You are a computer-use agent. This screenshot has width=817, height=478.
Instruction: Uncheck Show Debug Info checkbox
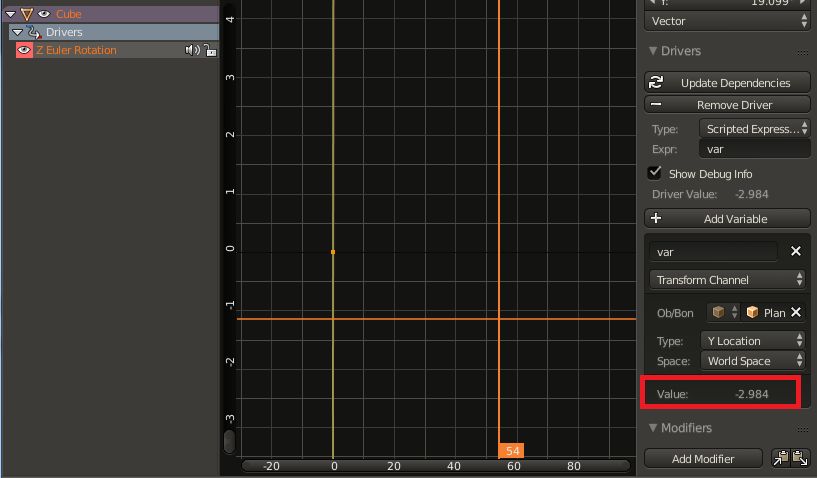tap(654, 173)
